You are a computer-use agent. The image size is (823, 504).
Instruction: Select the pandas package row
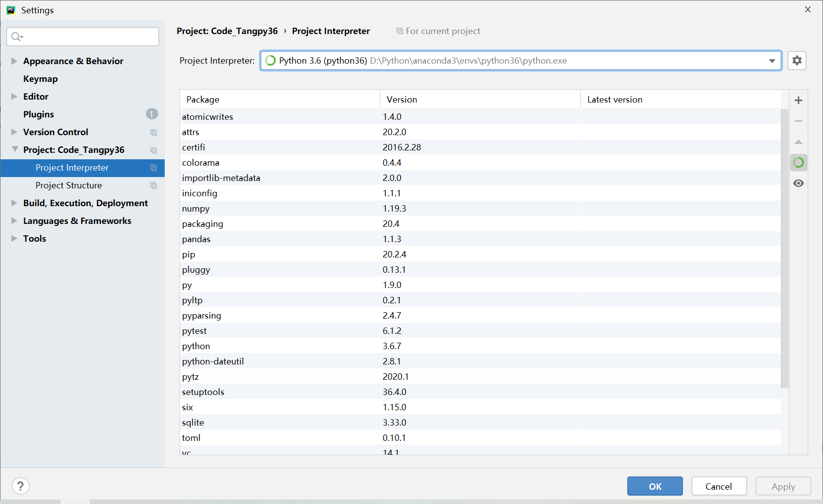(x=481, y=239)
